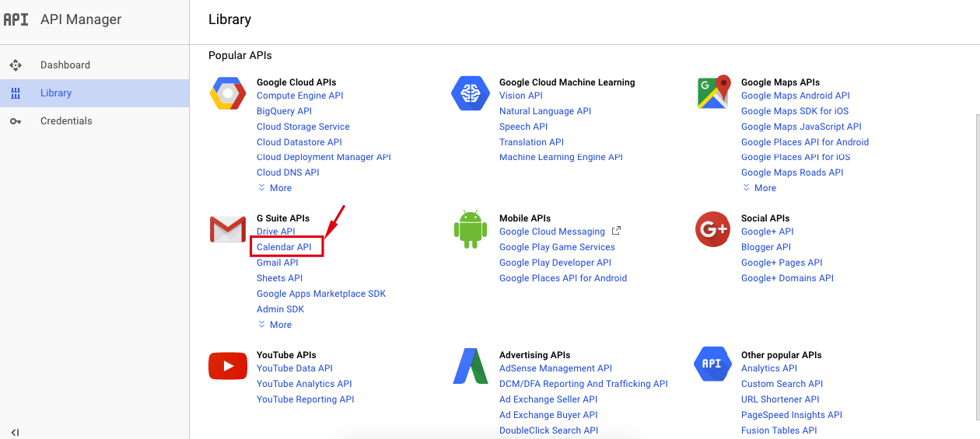980x439 pixels.
Task: Open the Vision API link
Action: point(521,96)
